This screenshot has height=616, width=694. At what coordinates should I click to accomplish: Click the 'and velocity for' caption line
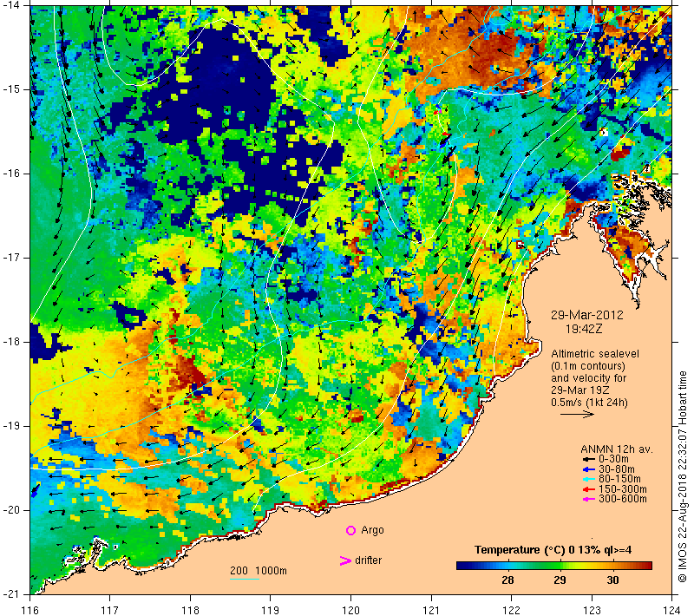tap(589, 378)
